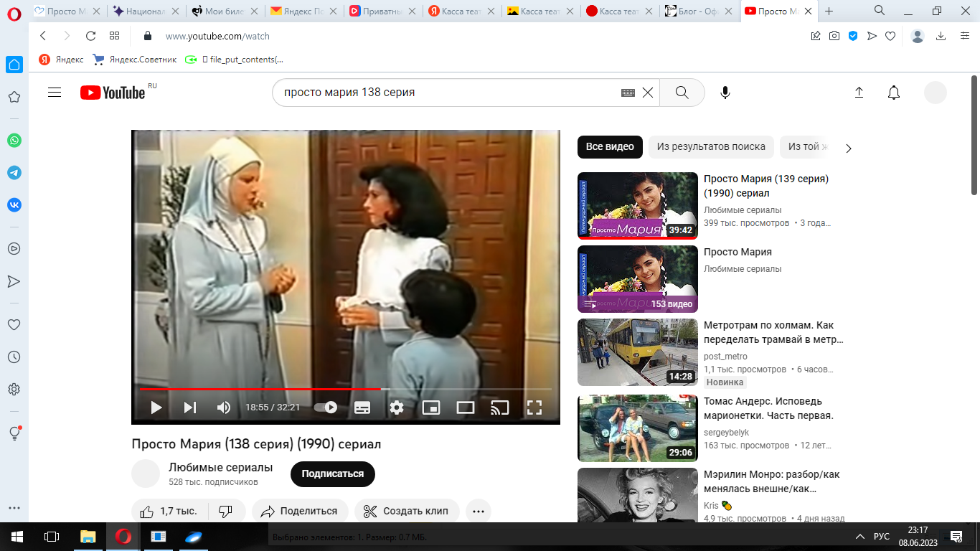Toggle autoplay switch in player
Viewport: 980px width, 551px height.
pos(326,408)
